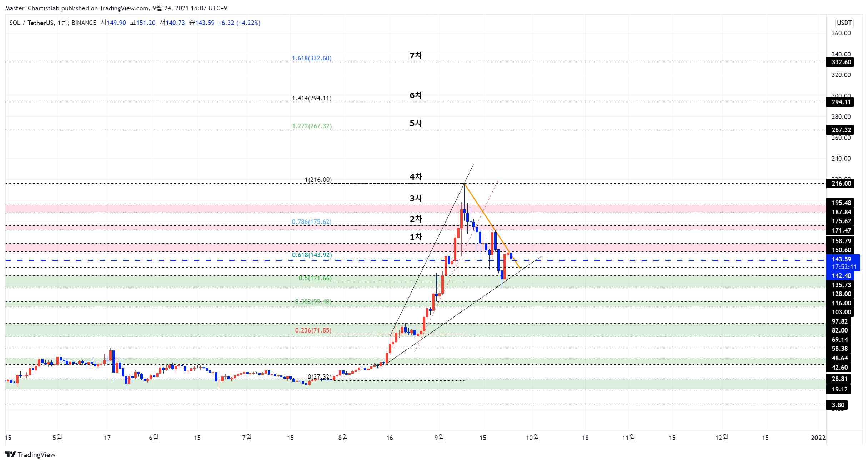Click the 267.32 price axis tag
Viewport: 868px width, 464px height.
pos(840,130)
